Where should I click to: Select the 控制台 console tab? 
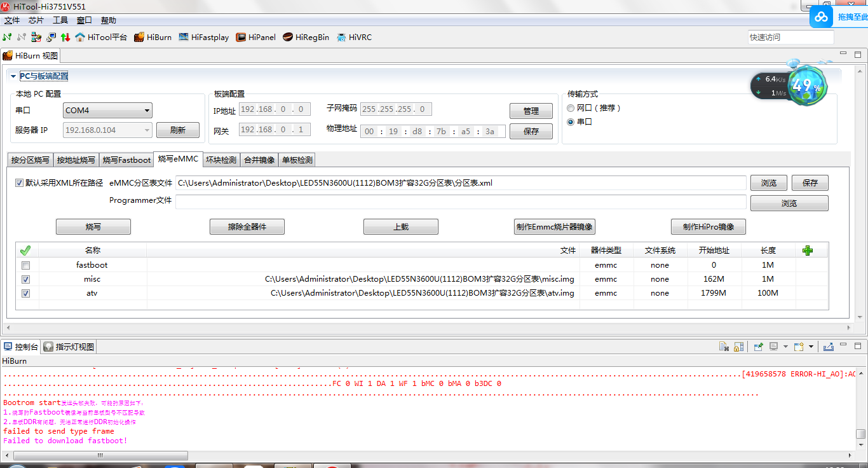pos(21,347)
